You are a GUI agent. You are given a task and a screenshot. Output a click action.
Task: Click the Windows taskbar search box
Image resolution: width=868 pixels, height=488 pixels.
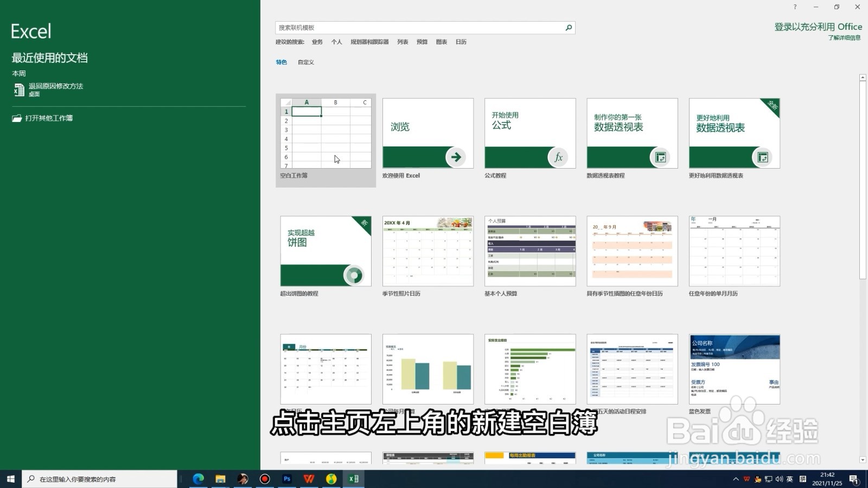100,479
